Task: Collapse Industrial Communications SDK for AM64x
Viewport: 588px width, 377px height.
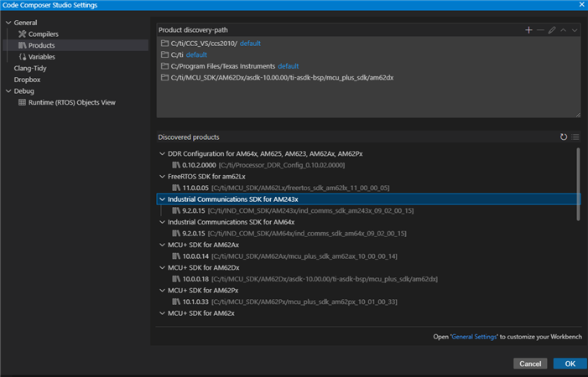Action: click(162, 222)
